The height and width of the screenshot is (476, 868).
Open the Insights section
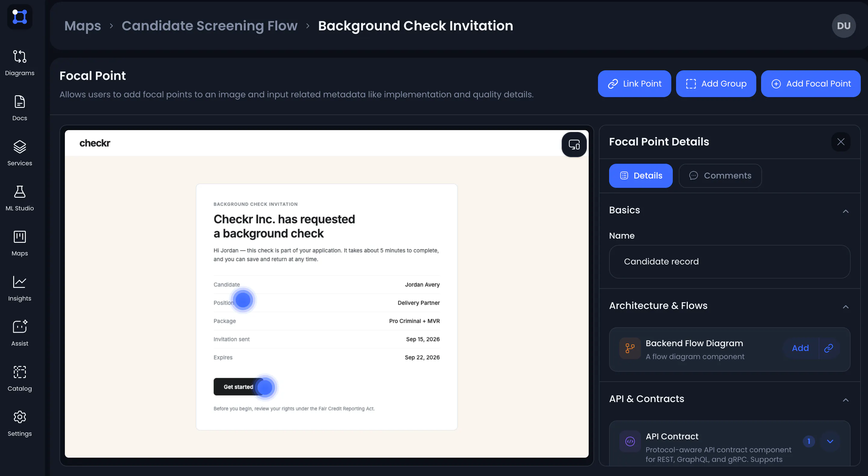(x=20, y=288)
